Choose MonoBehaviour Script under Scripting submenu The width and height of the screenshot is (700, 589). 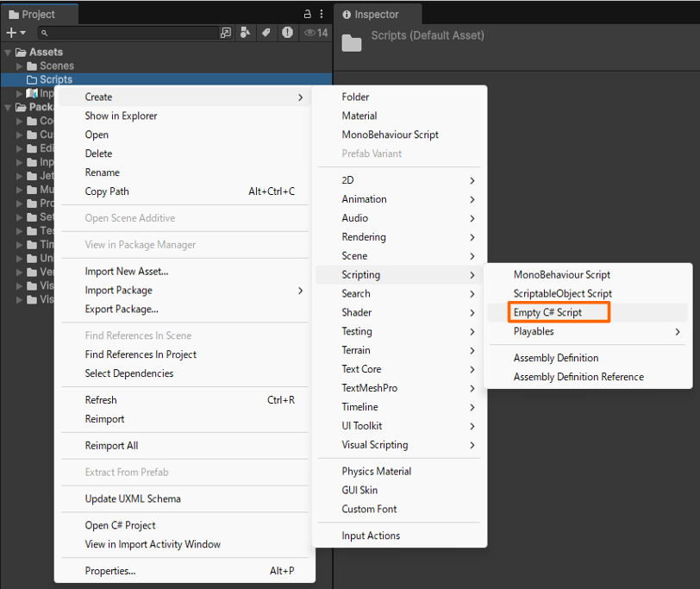561,274
